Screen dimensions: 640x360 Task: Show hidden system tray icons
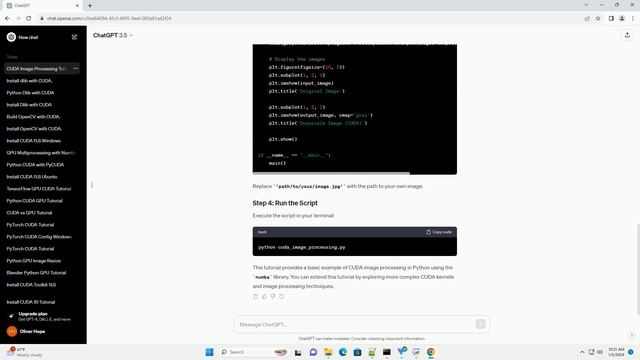click(582, 352)
